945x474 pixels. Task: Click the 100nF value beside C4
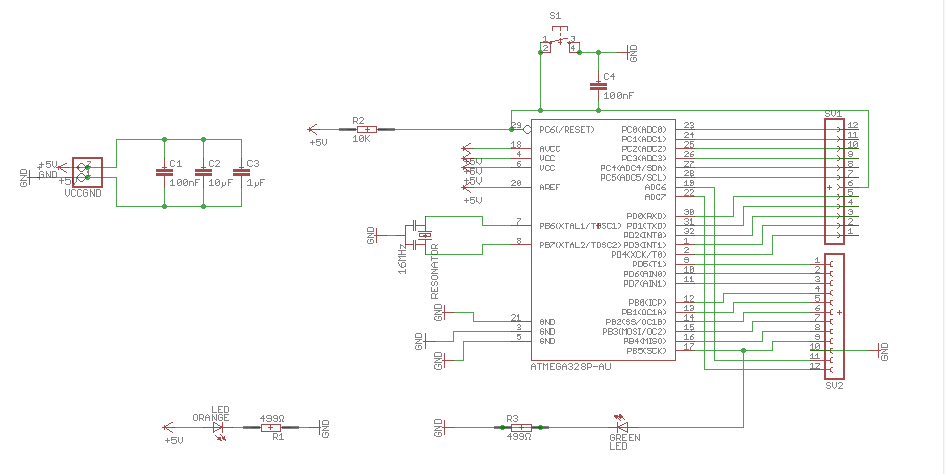click(618, 96)
